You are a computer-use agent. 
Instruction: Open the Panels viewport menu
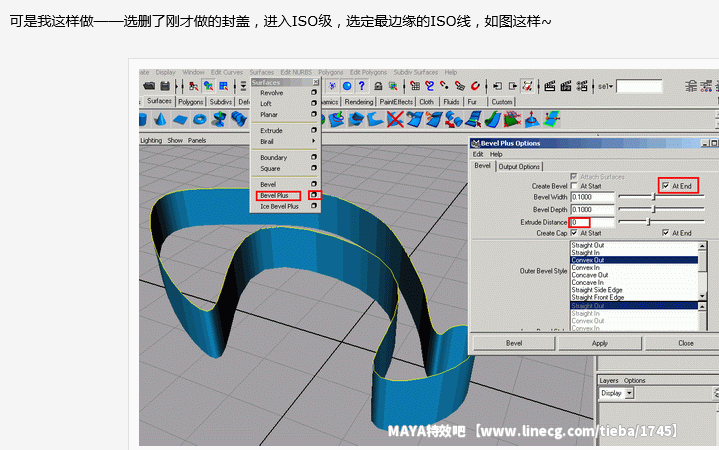coord(197,140)
